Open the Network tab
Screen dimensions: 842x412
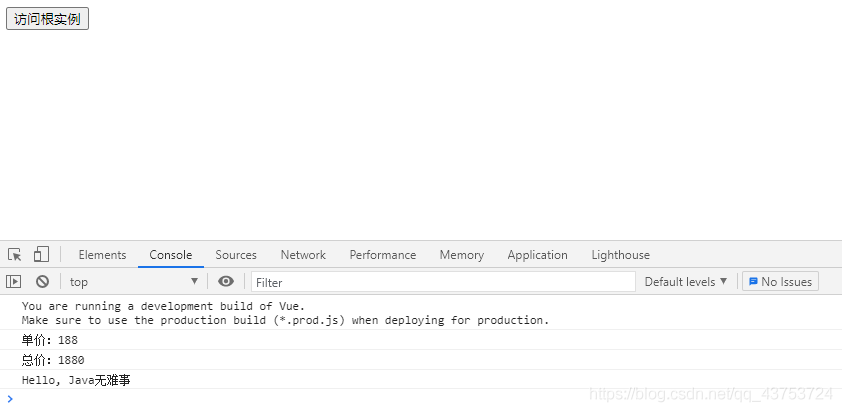click(303, 255)
